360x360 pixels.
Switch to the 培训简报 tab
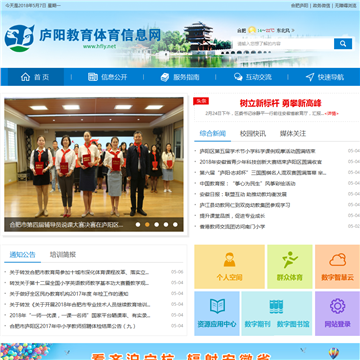pos(63,255)
